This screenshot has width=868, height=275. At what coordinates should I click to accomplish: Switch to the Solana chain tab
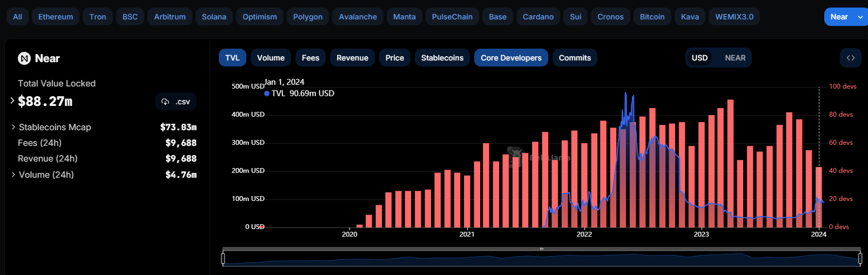[214, 17]
